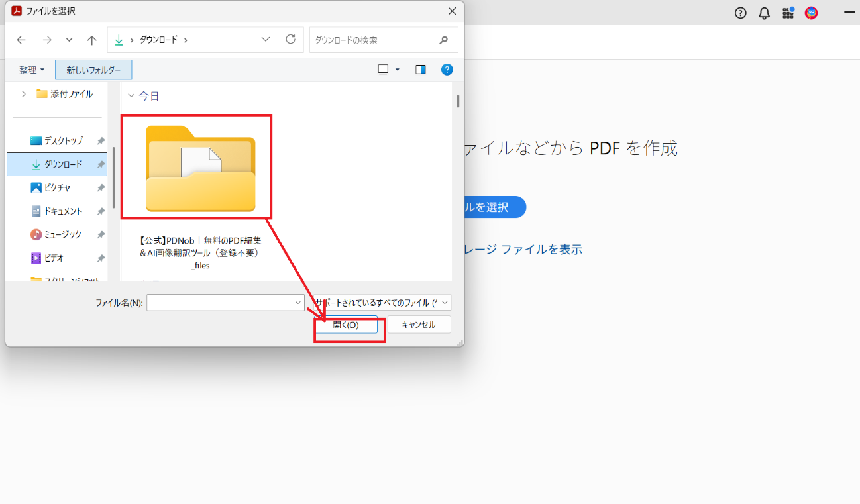The height and width of the screenshot is (504, 860).
Task: Click the search magnifier icon
Action: click(444, 40)
